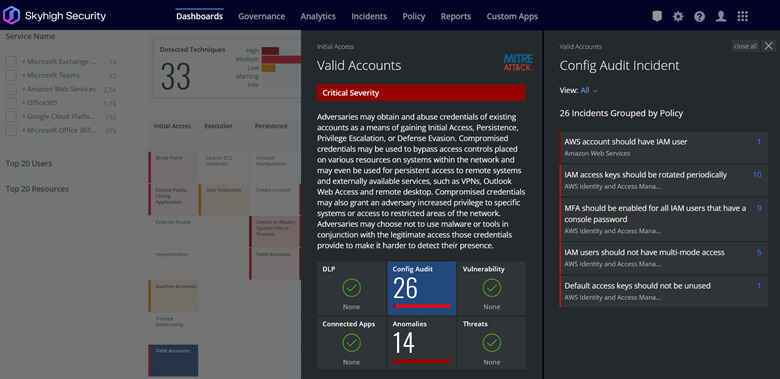Select the Valid Accounts cell under Persistence
This screenshot has width=780, height=379.
(275, 264)
